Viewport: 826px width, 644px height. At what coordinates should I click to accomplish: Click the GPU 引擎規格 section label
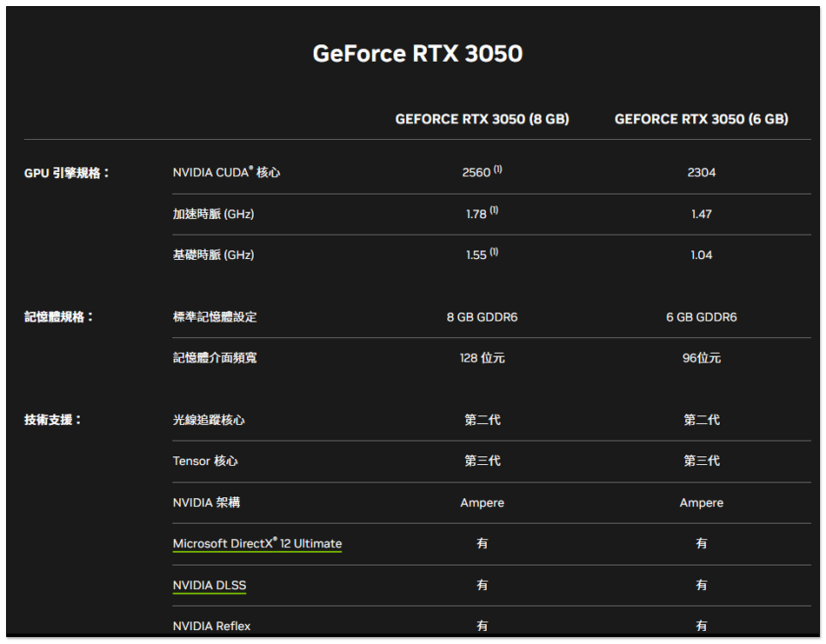pyautogui.click(x=67, y=173)
